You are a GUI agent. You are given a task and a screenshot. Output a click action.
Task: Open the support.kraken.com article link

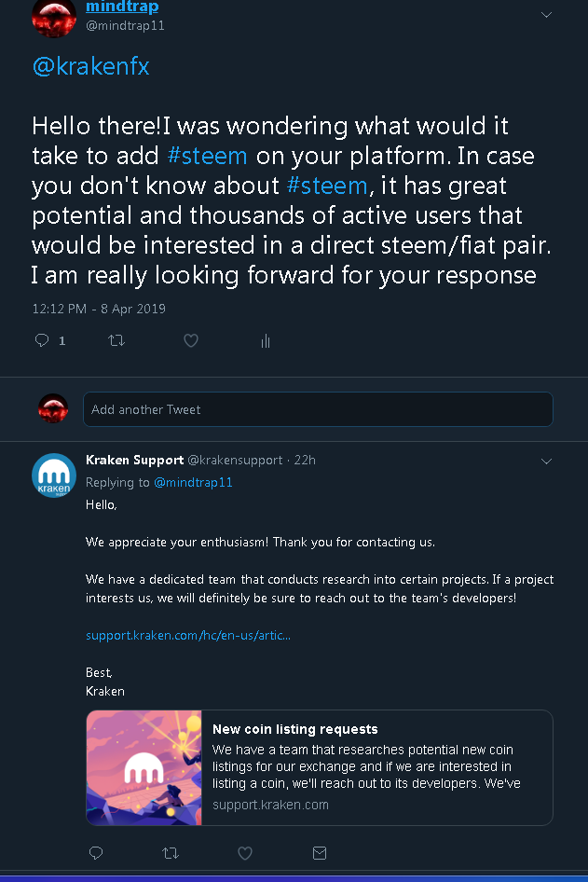[187, 635]
